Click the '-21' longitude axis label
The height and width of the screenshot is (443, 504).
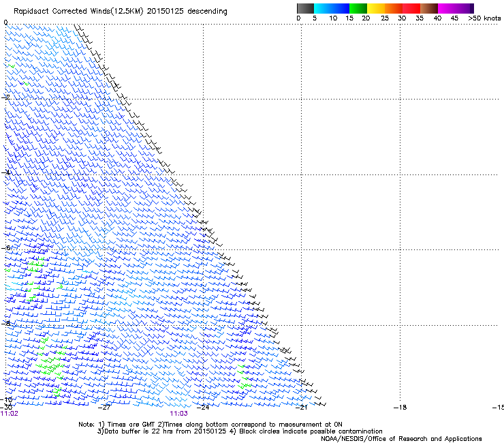coord(301,408)
